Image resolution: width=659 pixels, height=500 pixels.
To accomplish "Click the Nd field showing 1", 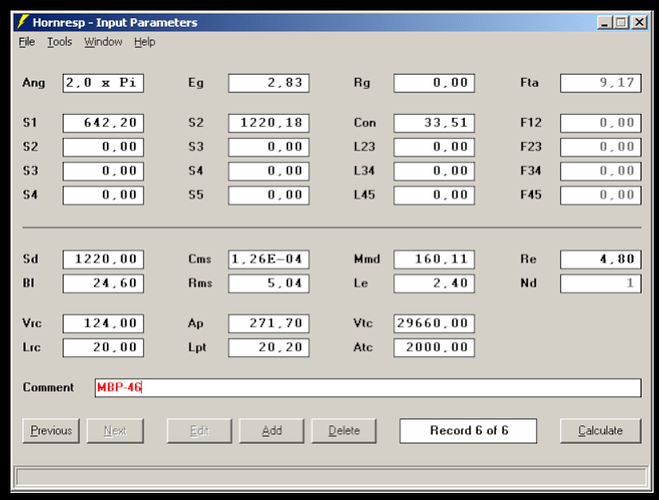I will pyautogui.click(x=601, y=284).
